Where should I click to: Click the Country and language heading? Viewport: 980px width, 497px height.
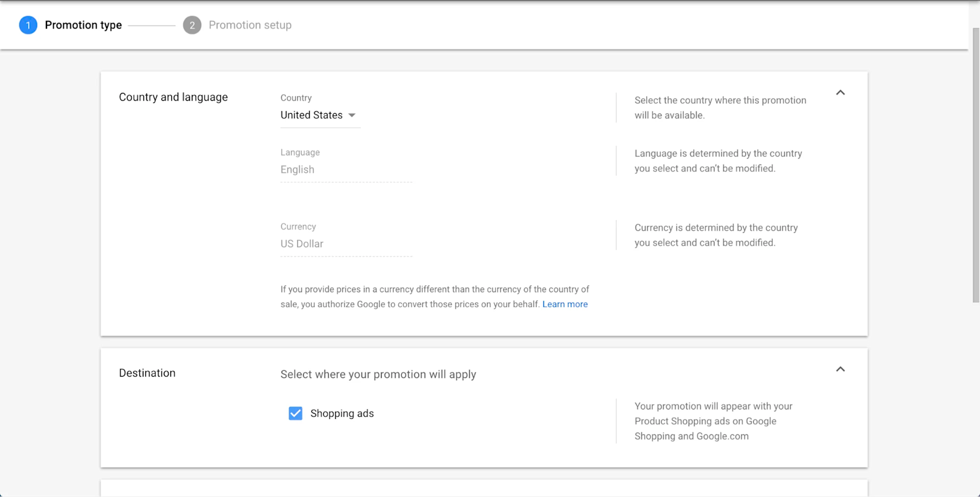click(x=173, y=97)
